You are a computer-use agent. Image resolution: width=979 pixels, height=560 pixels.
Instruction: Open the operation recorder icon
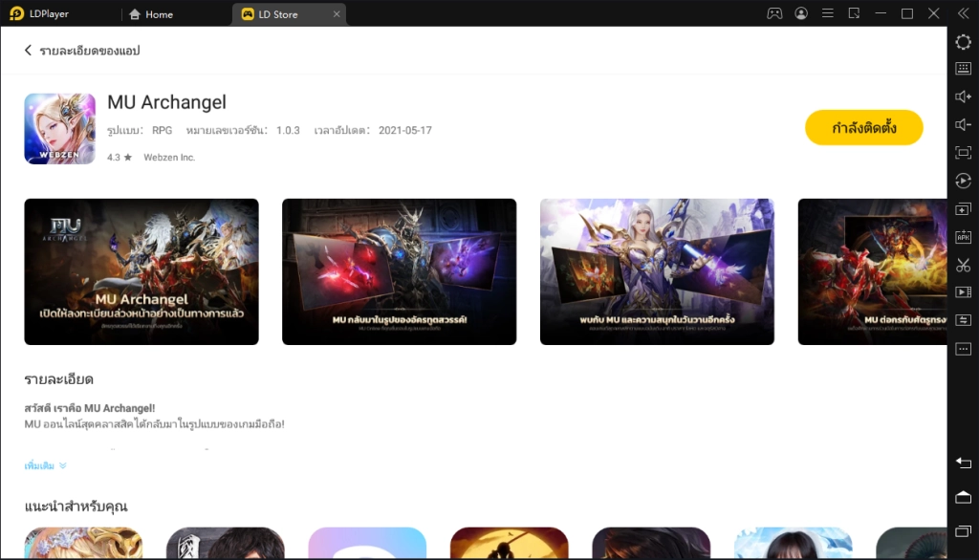(x=964, y=180)
